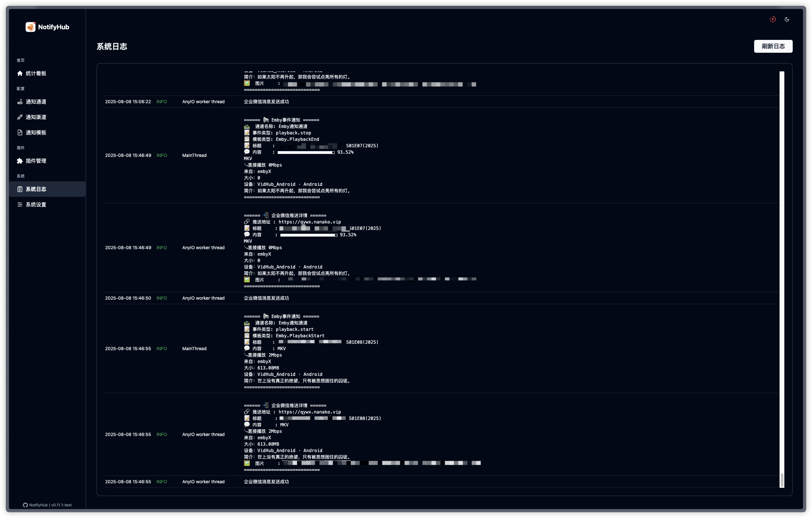Open the 统计看板 home icon
The image size is (812, 518).
tap(20, 74)
